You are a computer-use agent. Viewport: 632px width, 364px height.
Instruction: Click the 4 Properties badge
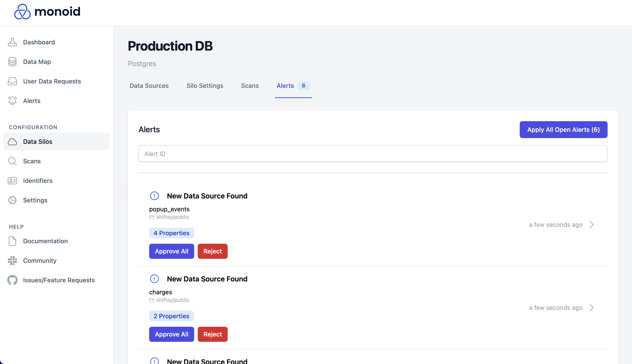172,233
